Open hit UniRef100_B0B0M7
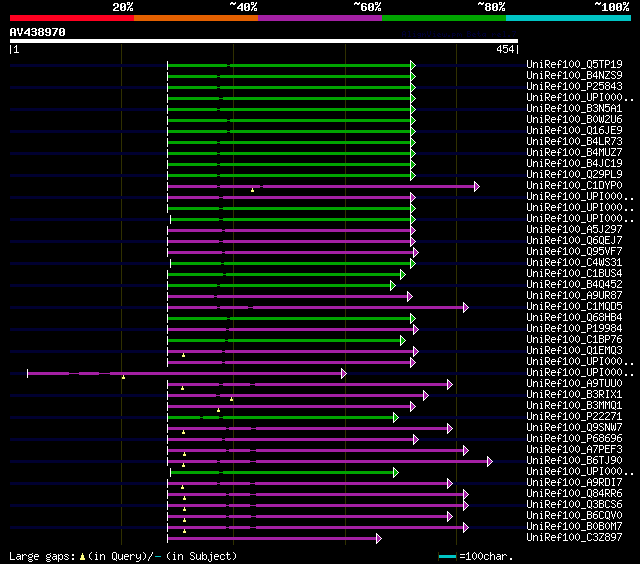Screen dimensions: 640x564 (x=574, y=527)
